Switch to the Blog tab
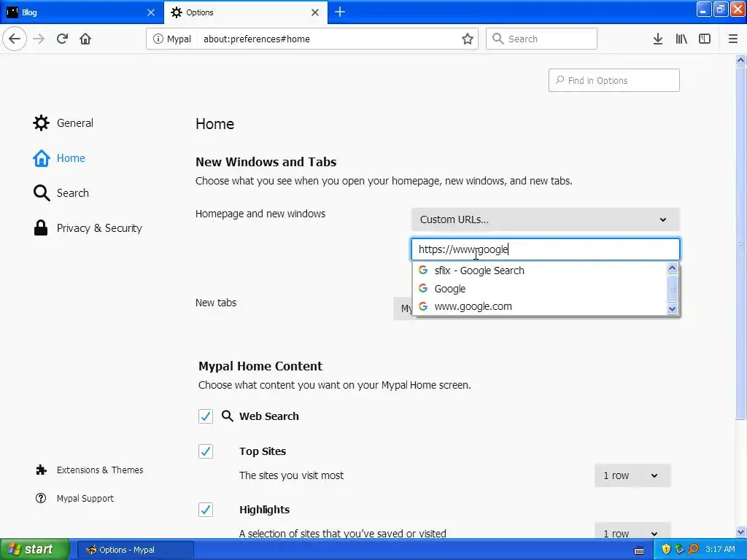This screenshot has width=747, height=560. pyautogui.click(x=82, y=12)
